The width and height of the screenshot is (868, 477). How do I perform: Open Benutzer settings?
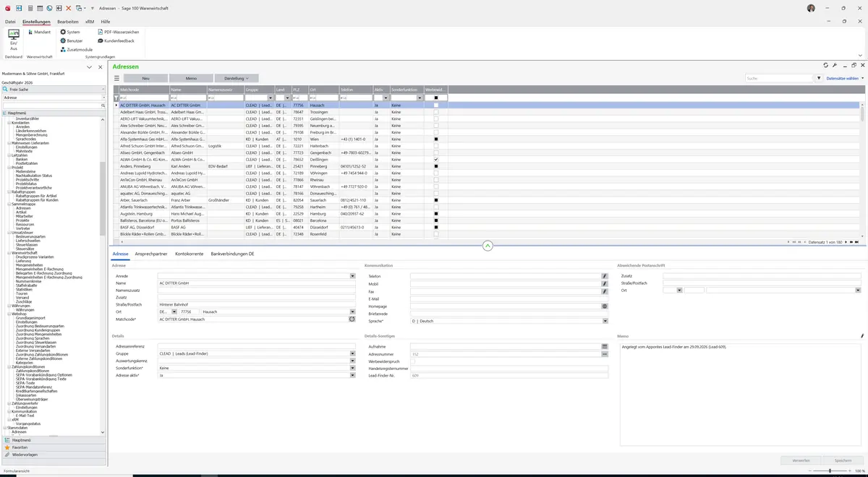[72, 41]
